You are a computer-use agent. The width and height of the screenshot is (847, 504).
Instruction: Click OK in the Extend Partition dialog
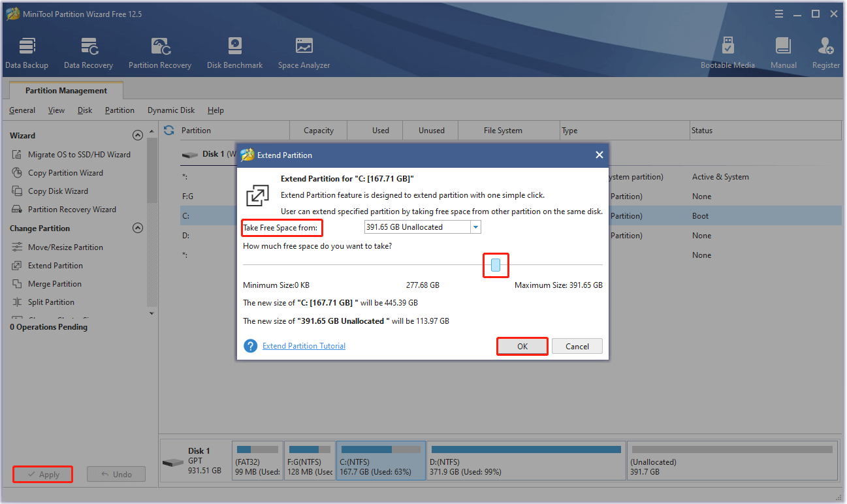522,347
